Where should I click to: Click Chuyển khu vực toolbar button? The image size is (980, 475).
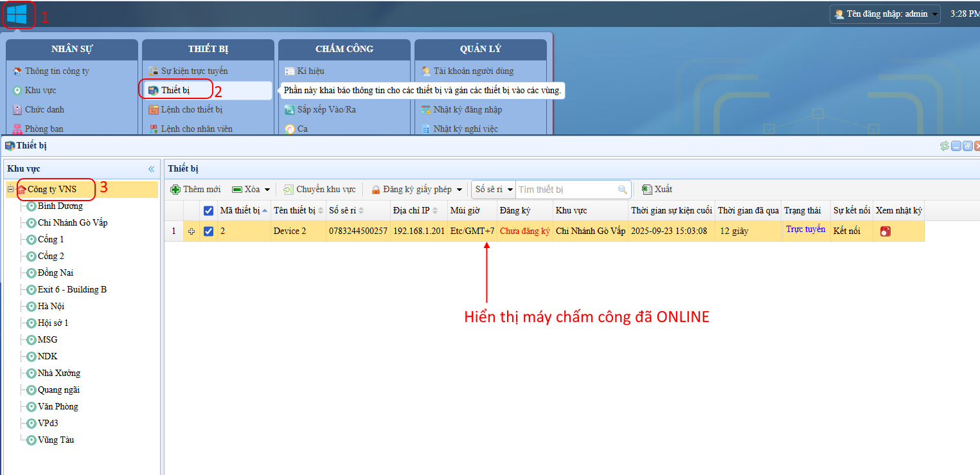coord(319,190)
